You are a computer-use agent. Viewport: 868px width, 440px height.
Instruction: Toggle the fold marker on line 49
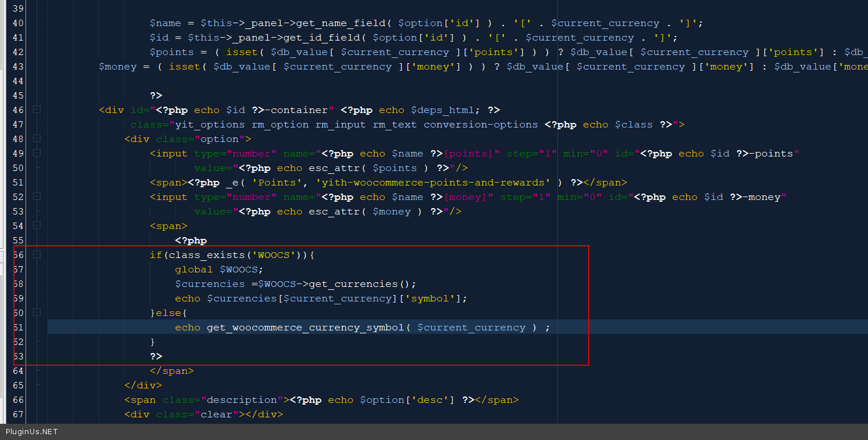coord(37,153)
